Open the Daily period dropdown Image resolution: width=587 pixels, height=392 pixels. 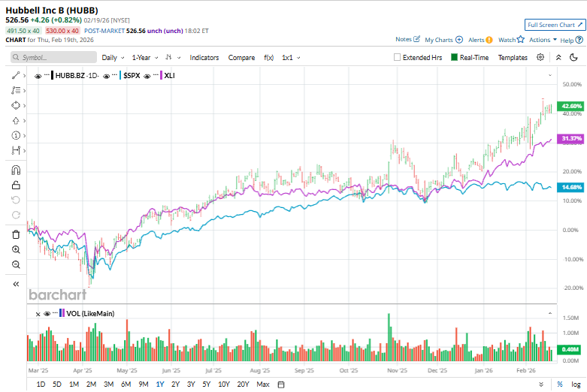113,58
